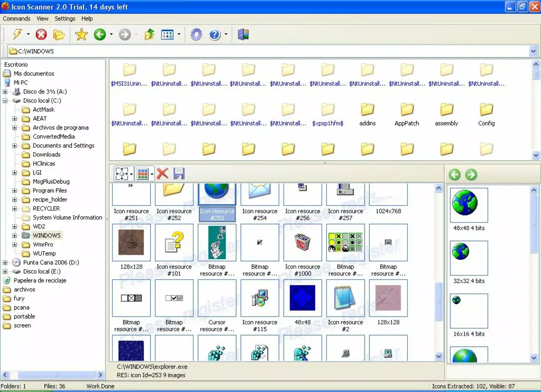This screenshot has height=392, width=541.
Task: Click the image sizes panel scrollbar thumb
Action: [534, 224]
